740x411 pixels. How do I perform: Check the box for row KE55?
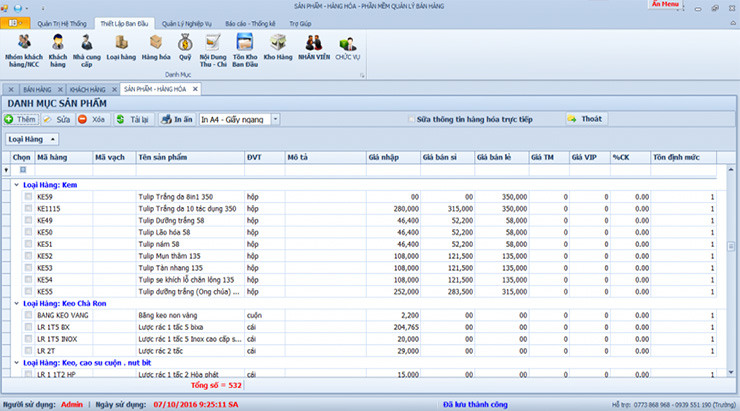click(28, 292)
